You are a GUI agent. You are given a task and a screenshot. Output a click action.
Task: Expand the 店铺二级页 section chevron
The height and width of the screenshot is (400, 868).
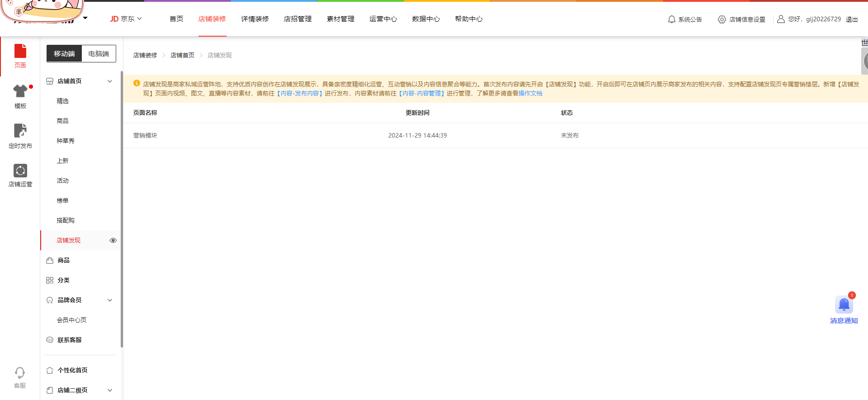click(110, 390)
